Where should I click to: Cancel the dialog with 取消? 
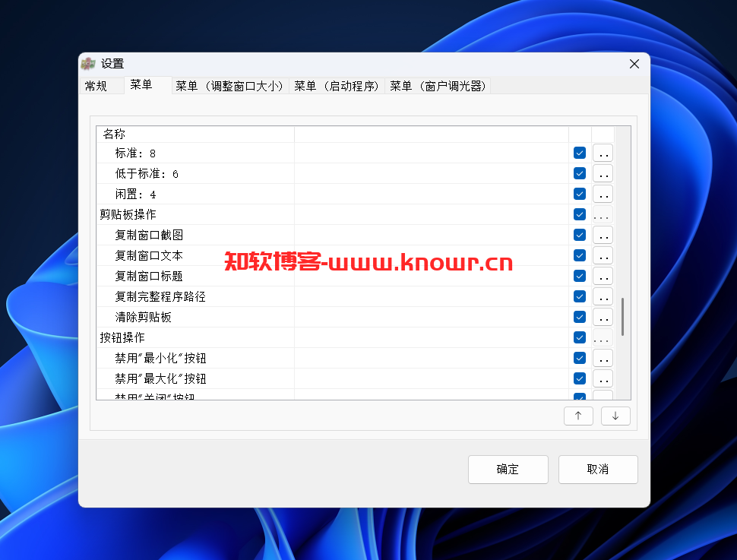(x=598, y=470)
